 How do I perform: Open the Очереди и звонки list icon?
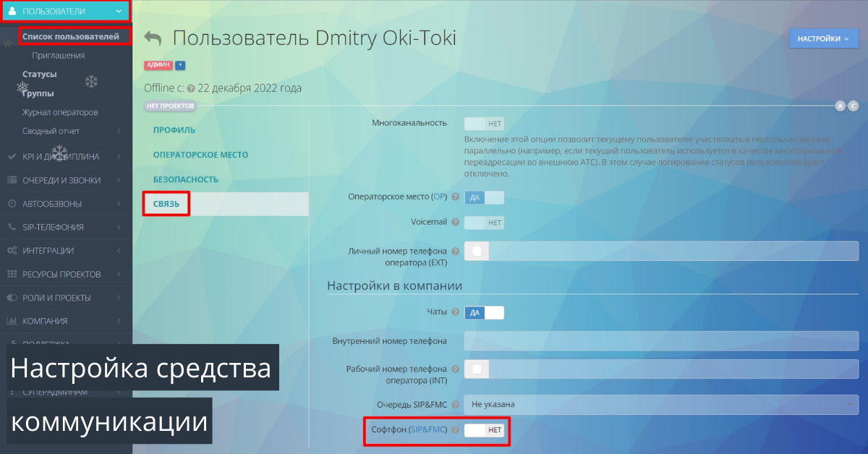13,180
